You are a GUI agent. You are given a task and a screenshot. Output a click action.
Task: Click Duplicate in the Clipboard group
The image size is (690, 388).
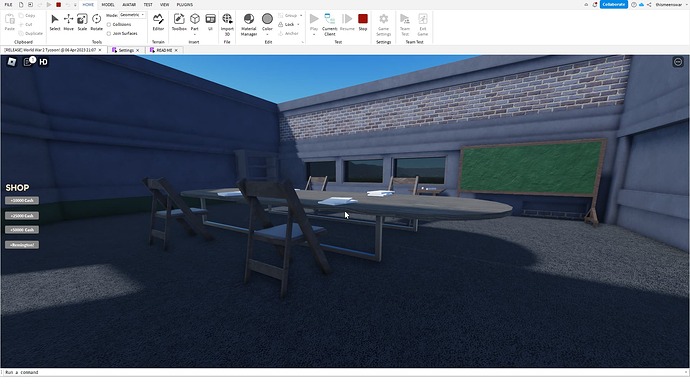pos(31,33)
